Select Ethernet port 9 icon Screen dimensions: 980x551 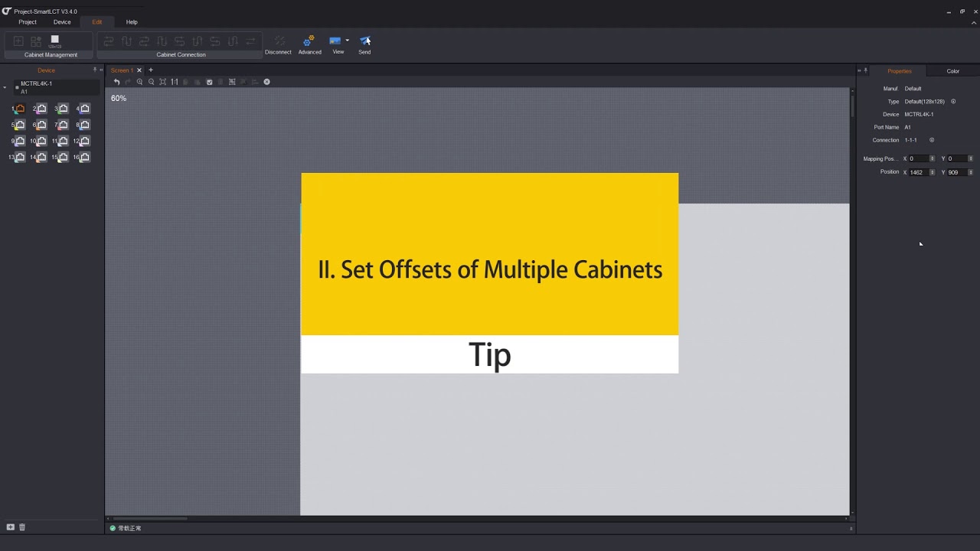coord(20,141)
